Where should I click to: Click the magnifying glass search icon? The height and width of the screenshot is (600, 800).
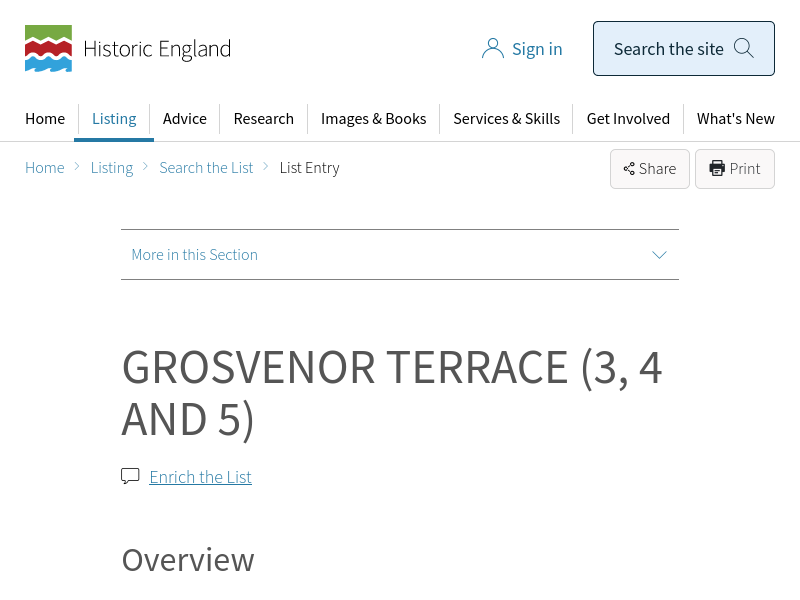[744, 48]
